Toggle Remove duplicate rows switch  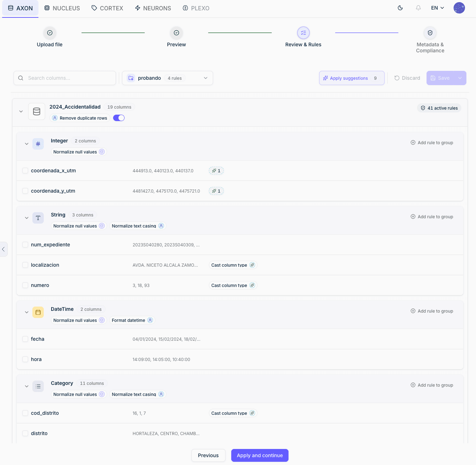tap(119, 118)
